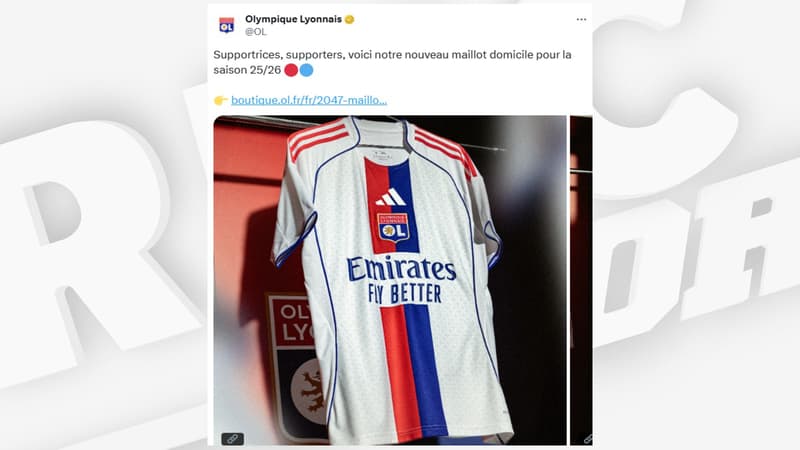Open the main jersey photo
Viewport: 800px width, 450px height.
click(x=390, y=280)
